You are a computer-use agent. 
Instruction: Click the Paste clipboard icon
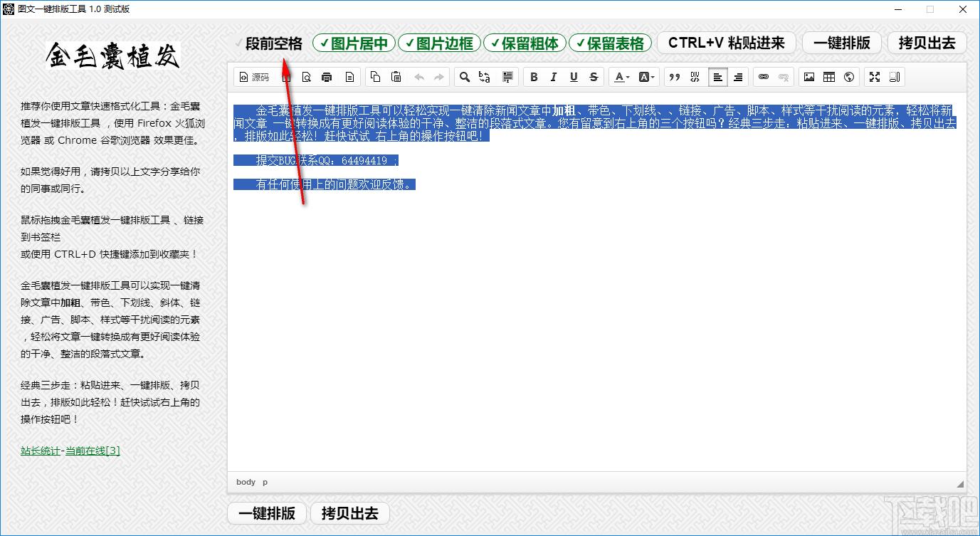[396, 77]
